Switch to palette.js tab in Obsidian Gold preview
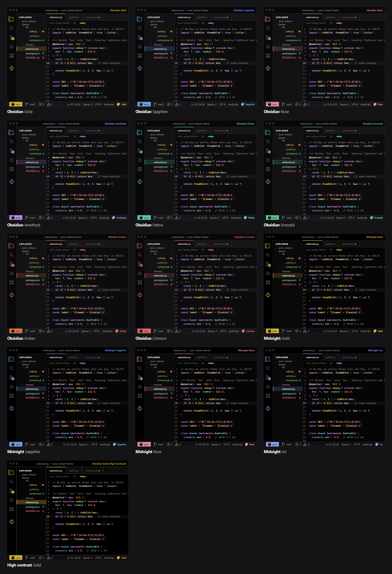392x574 pixels. 74,17
